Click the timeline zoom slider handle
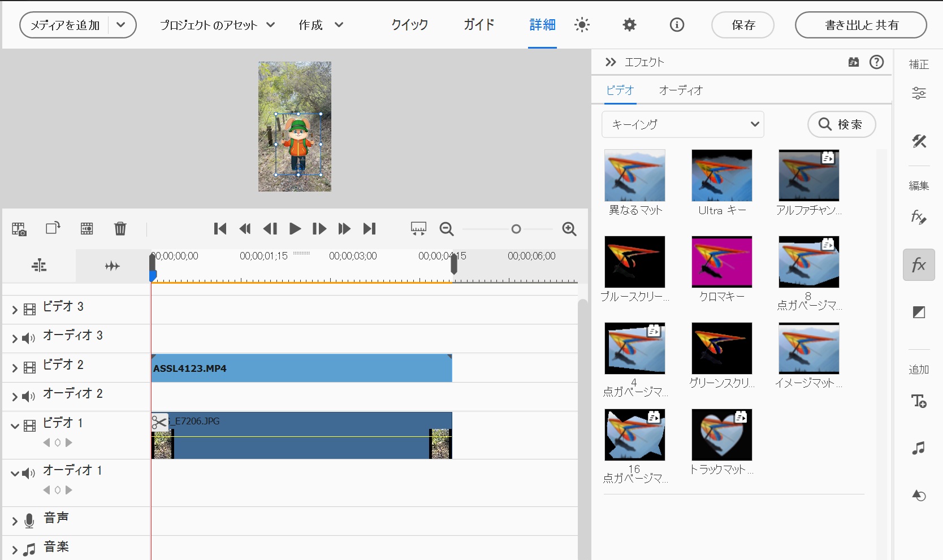This screenshot has height=560, width=943. point(516,229)
